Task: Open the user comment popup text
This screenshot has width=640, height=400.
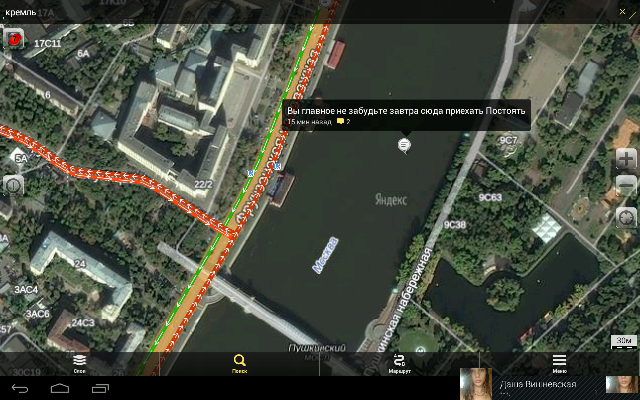Action: pos(405,110)
